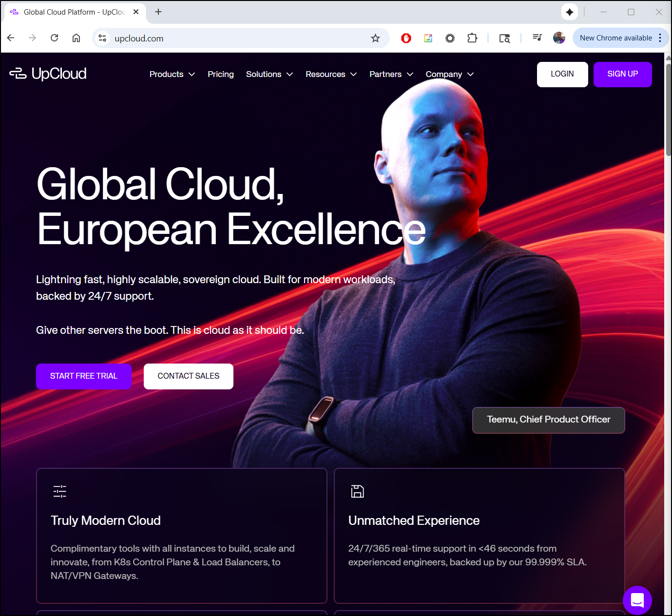Click the START FREE TRIAL button
Image resolution: width=672 pixels, height=616 pixels.
pos(84,376)
